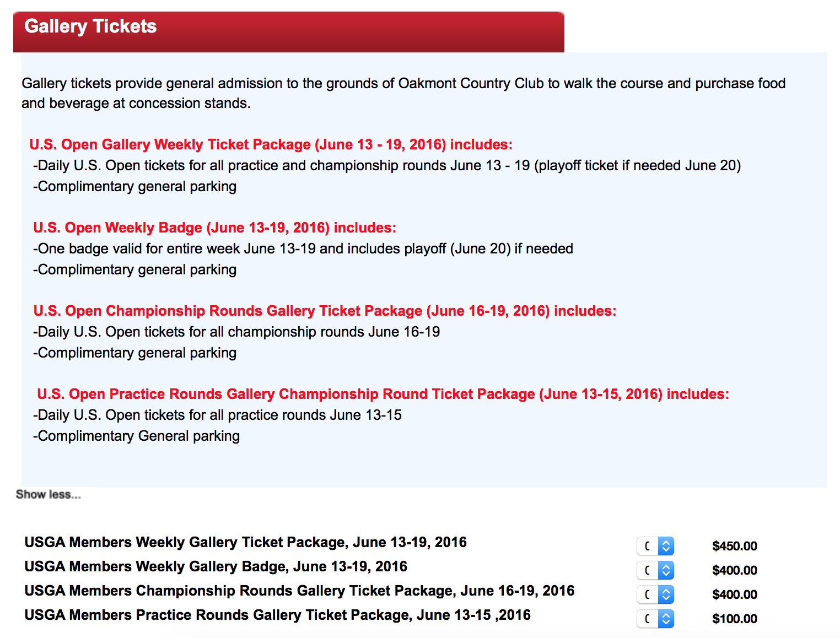The height and width of the screenshot is (638, 840).
Task: Click blue arrows for Weekly Gallery Badge quantity
Action: click(x=666, y=570)
